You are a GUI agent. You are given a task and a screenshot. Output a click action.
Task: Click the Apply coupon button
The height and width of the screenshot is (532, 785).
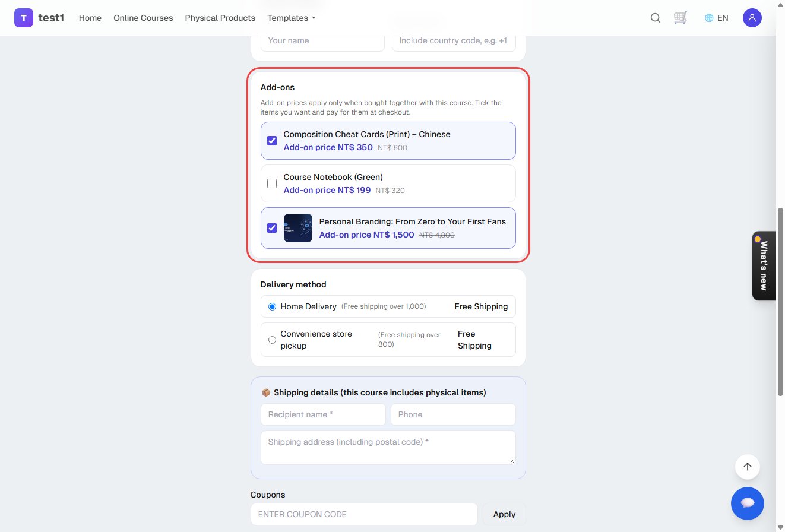(x=504, y=514)
